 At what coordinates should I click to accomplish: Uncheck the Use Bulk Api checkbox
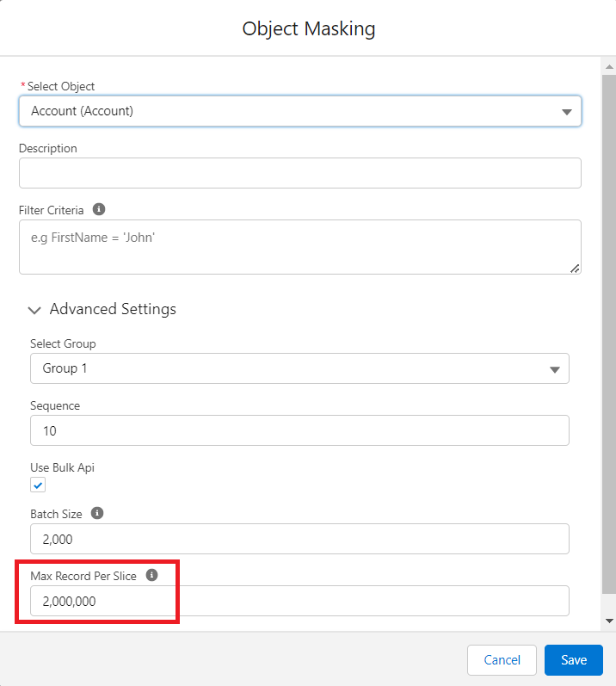(38, 485)
